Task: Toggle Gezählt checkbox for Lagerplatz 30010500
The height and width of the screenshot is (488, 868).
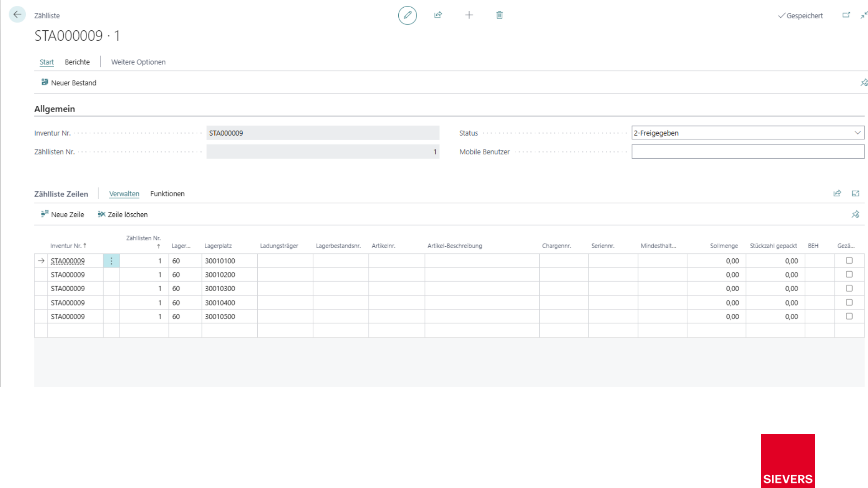Action: 849,316
